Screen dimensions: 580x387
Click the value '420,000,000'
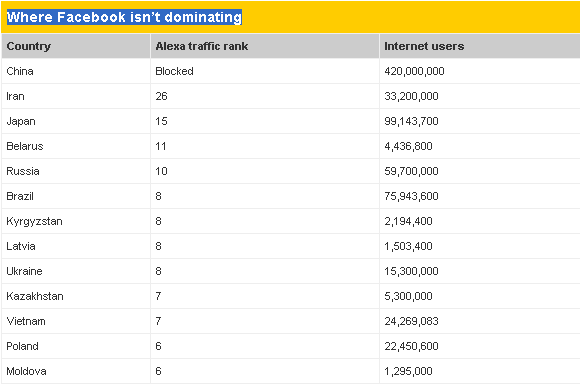[x=414, y=71]
